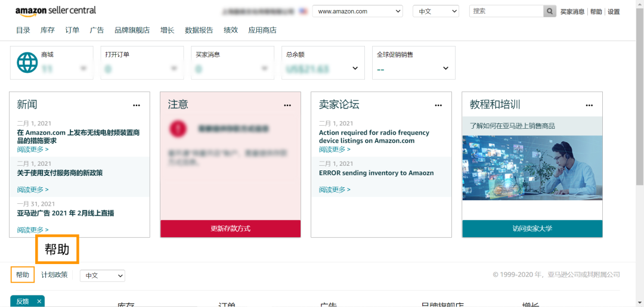644x307 pixels.
Task: Open the 订单 menu
Action: pos(72,30)
